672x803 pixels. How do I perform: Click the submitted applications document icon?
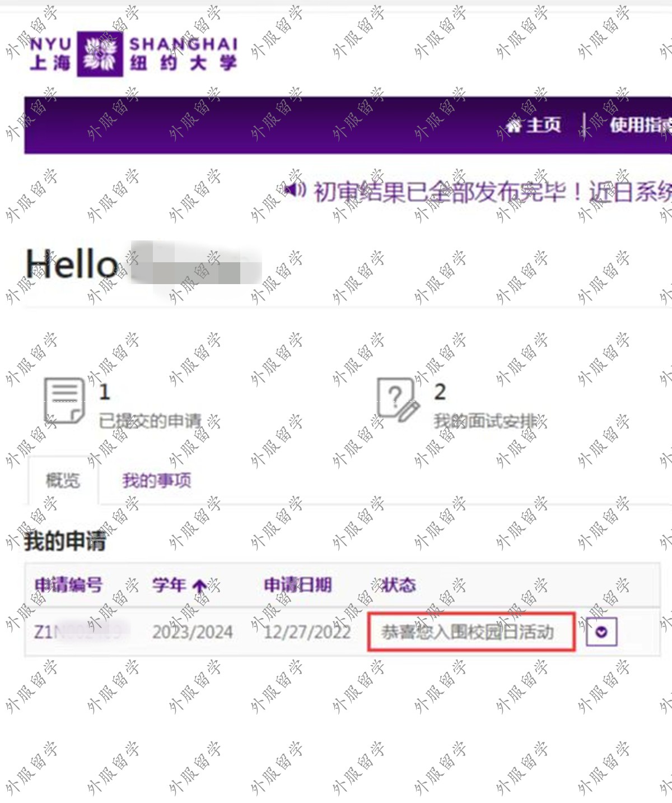coord(64,400)
